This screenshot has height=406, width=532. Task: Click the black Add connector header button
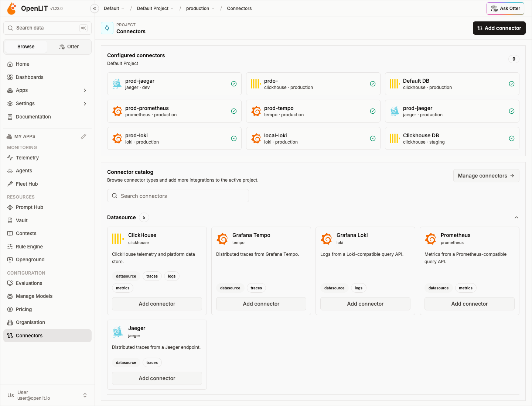coord(499,28)
